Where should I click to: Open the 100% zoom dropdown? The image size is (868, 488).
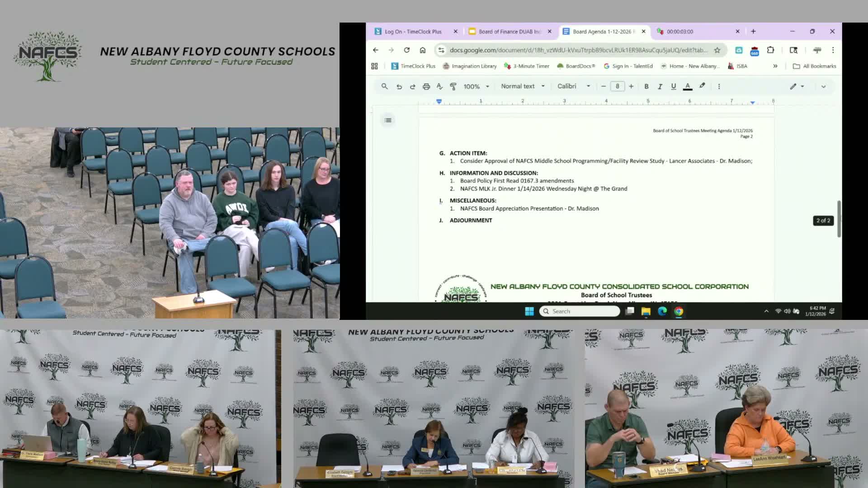pos(476,86)
